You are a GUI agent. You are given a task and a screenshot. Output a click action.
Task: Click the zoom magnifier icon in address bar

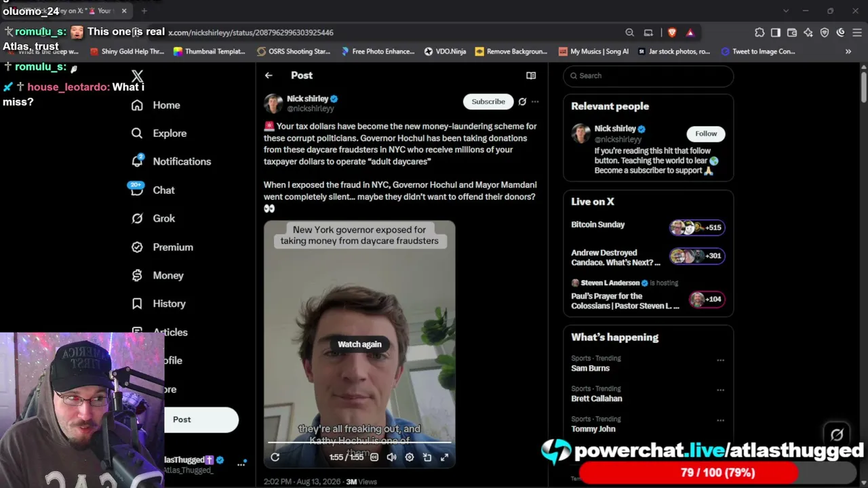point(629,33)
